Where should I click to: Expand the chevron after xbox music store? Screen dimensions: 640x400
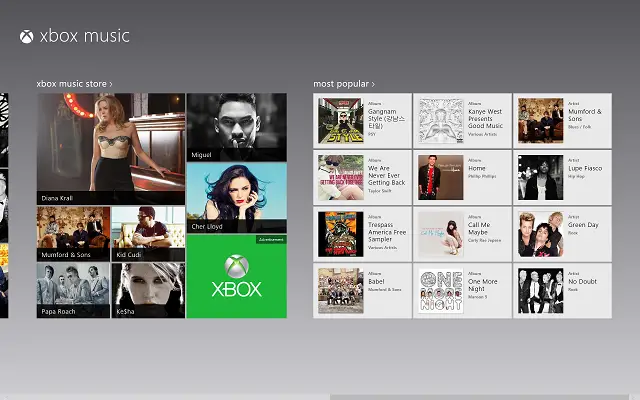click(111, 84)
